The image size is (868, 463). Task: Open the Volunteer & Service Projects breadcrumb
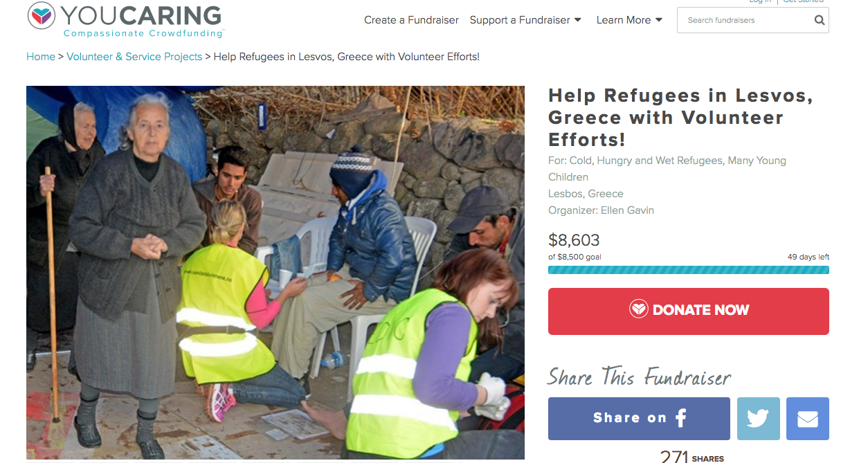pyautogui.click(x=134, y=57)
